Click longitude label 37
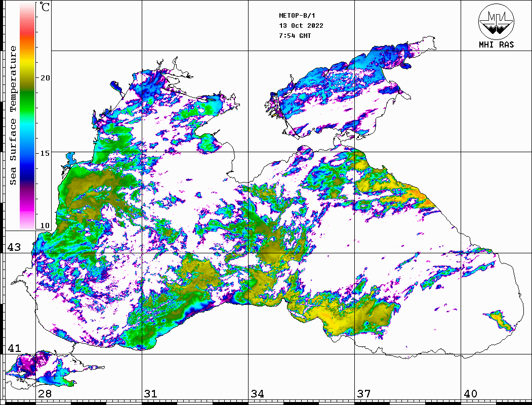Screen dimensions: 532x405 364,393
